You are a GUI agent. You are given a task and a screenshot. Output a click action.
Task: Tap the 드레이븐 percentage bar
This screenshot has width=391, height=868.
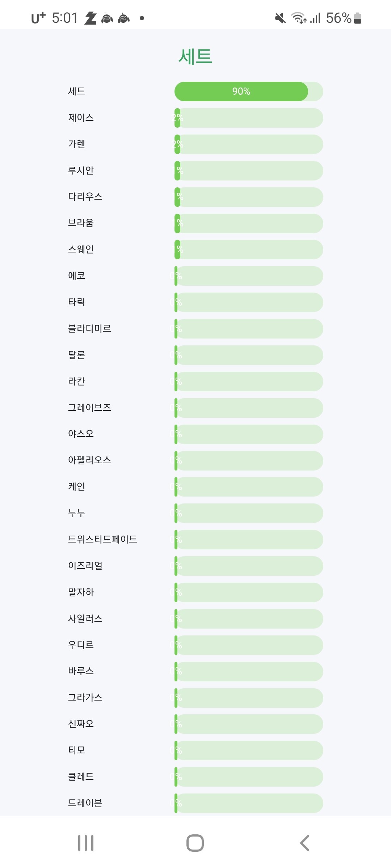point(248,803)
